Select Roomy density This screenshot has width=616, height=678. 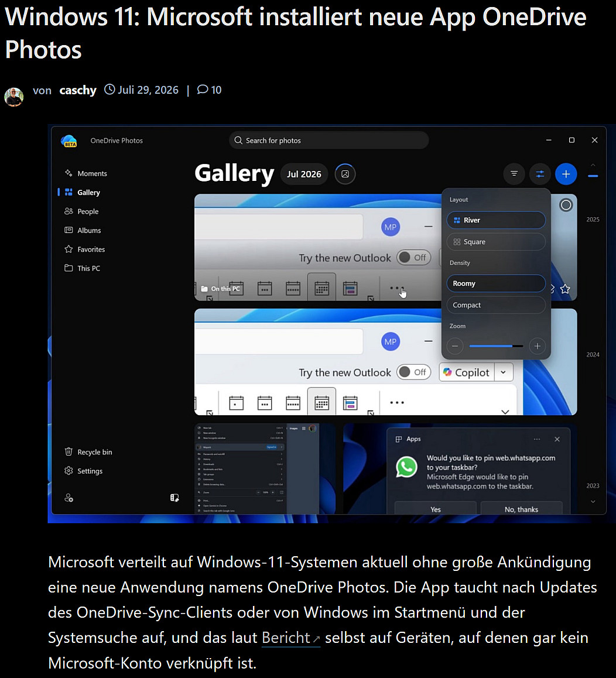(x=496, y=283)
